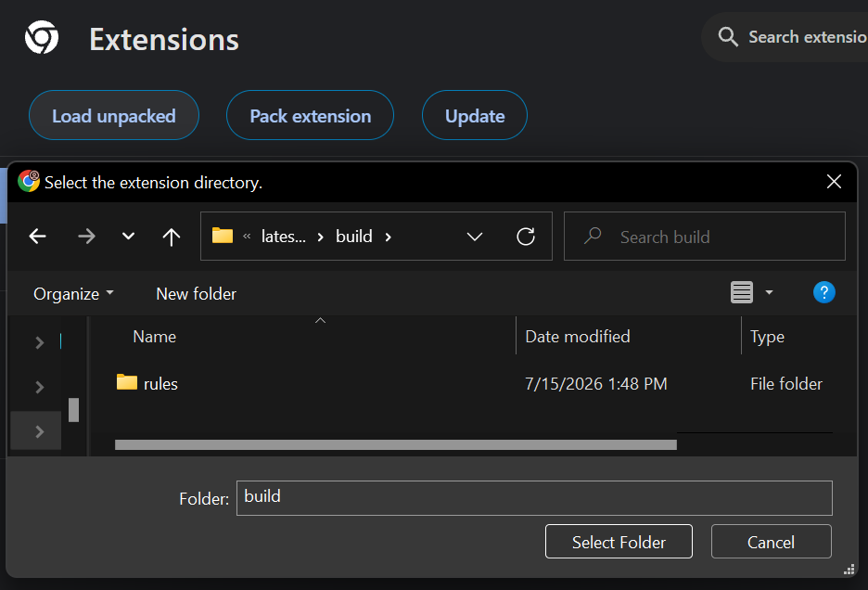Show hidden breadcrumb path via double chevron
868x590 pixels.
tap(247, 237)
